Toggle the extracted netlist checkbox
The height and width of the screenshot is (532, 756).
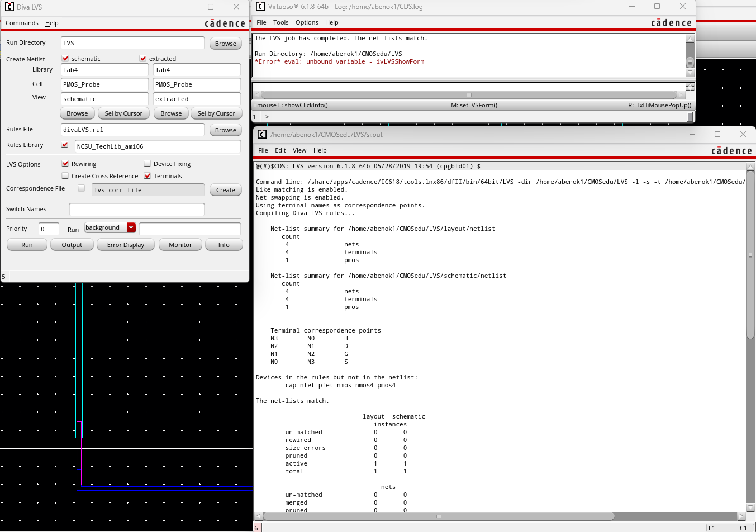pos(143,58)
